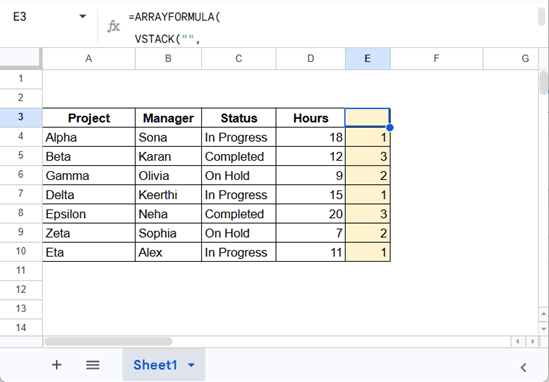549x382 pixels.
Task: Select the Hours cell with value 9
Action: (311, 175)
